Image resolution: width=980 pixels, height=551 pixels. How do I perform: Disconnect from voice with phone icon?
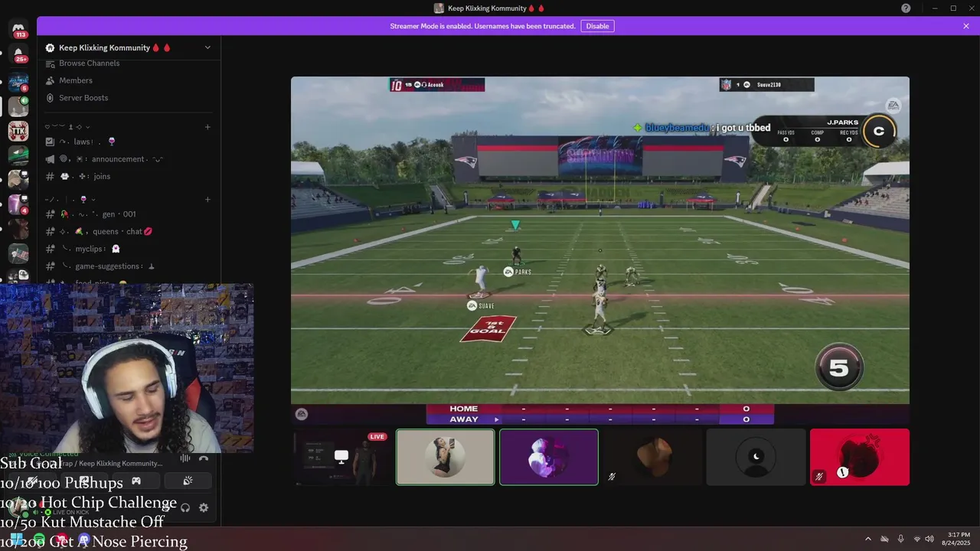tap(204, 458)
